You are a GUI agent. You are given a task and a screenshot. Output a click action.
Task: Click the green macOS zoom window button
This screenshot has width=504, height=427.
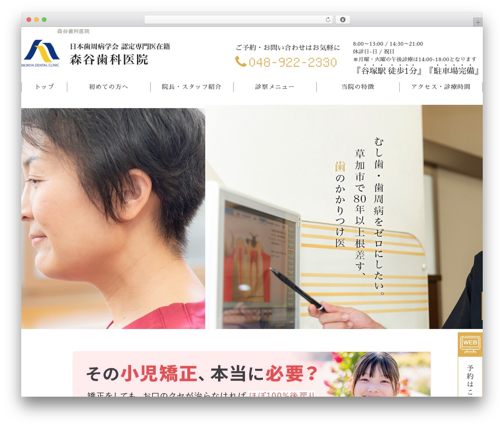click(44, 20)
